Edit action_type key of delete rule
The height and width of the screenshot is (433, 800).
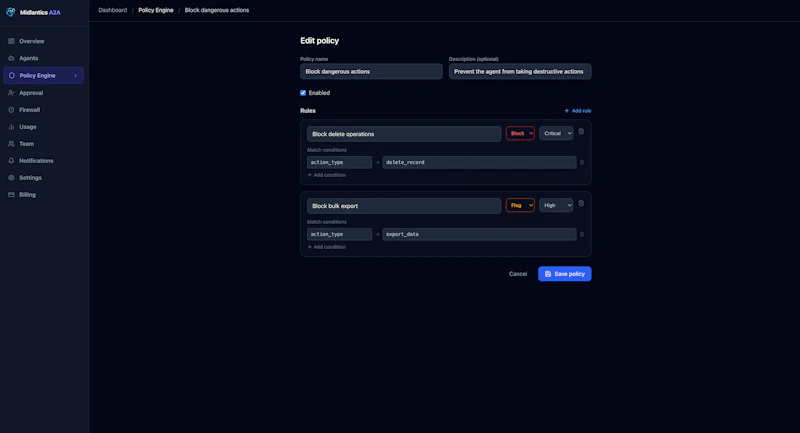(x=339, y=162)
